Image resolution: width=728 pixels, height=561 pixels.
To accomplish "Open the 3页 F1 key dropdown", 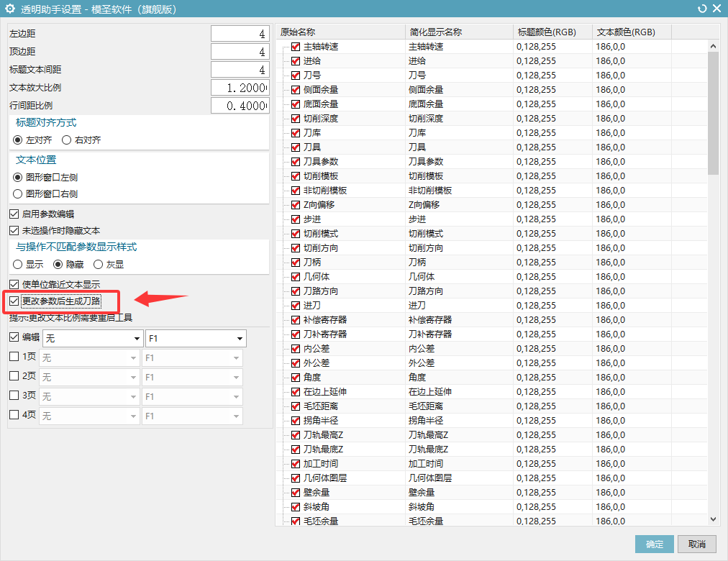I will point(192,397).
